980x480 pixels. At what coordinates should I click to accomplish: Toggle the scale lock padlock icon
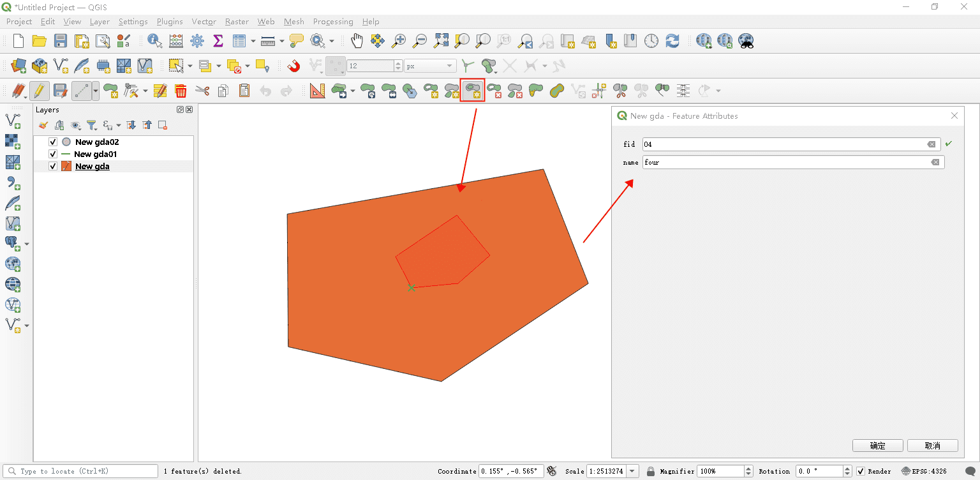click(x=650, y=471)
